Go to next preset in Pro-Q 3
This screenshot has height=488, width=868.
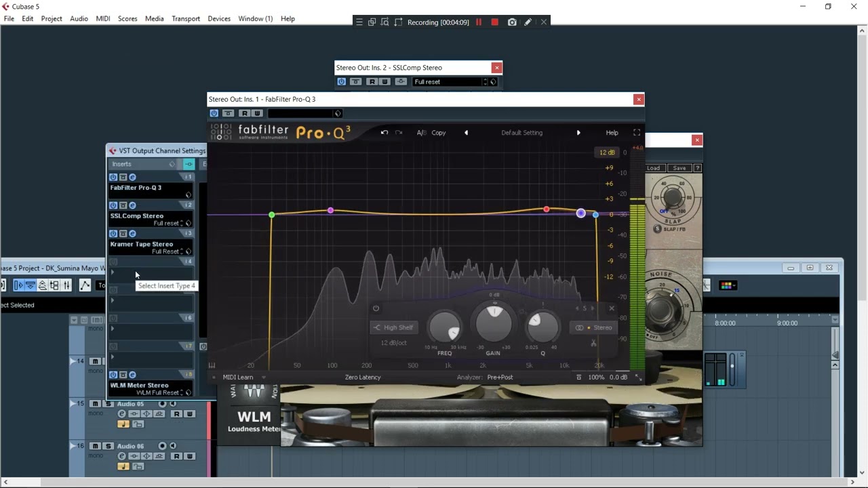pyautogui.click(x=578, y=133)
